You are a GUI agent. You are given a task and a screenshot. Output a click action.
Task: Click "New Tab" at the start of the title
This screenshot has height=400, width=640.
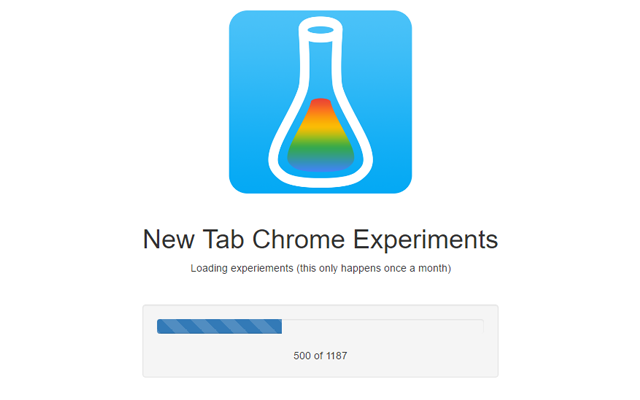(182, 240)
